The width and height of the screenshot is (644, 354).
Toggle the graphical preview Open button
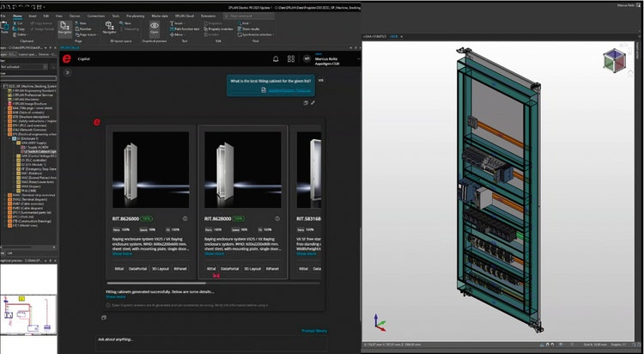point(155,28)
